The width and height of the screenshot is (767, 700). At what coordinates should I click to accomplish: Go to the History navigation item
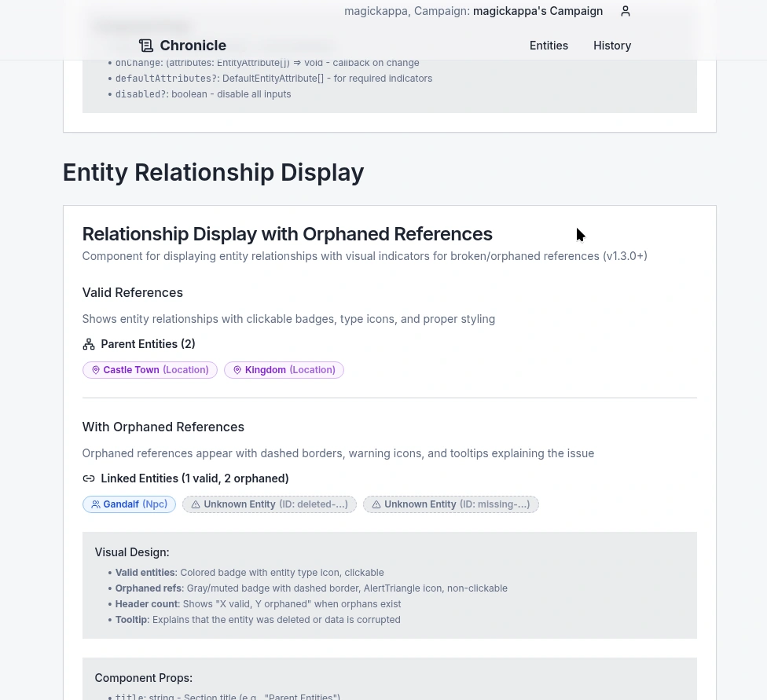click(x=612, y=46)
